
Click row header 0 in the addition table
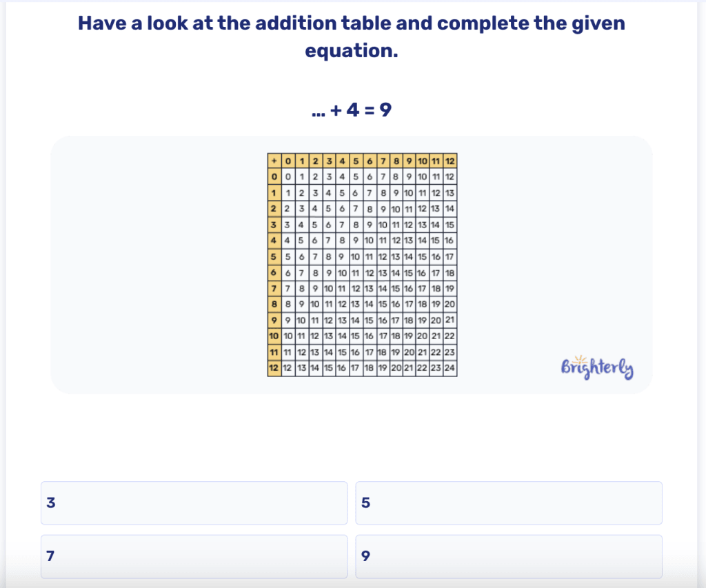point(274,176)
